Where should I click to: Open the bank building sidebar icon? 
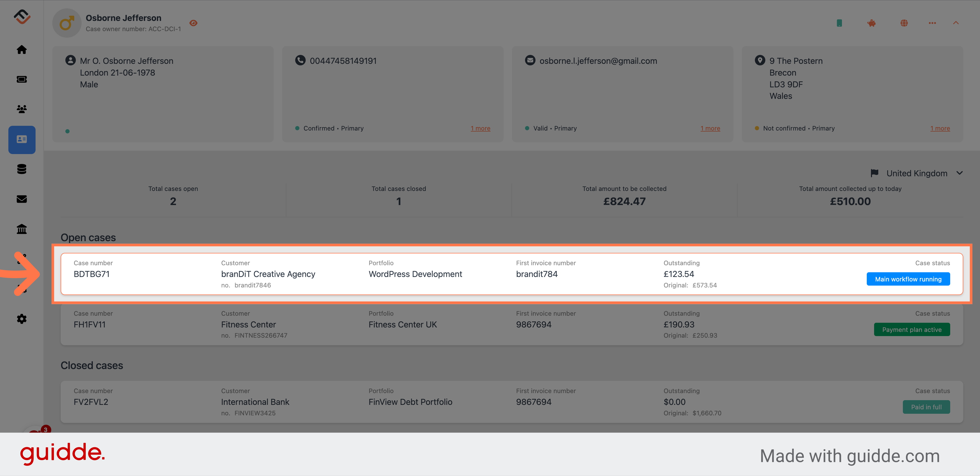click(x=22, y=229)
